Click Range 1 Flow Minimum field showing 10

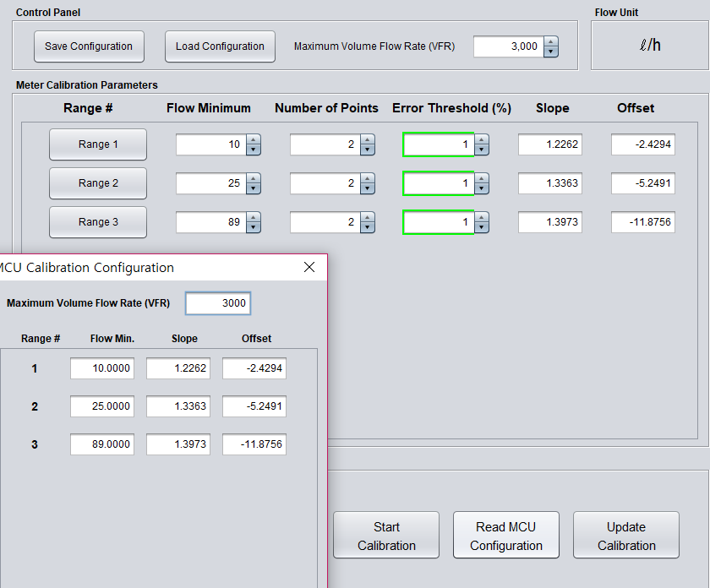click(211, 144)
